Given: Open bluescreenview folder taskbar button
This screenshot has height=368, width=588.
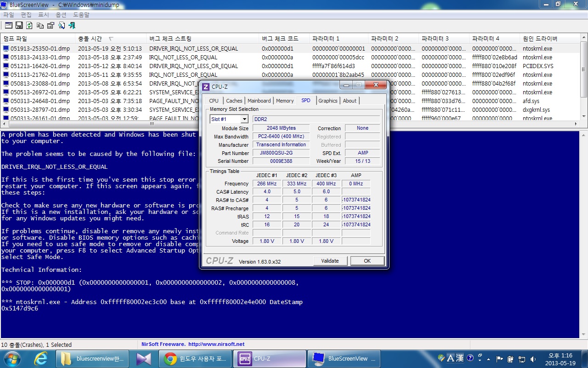Looking at the screenshot, I should [92, 359].
